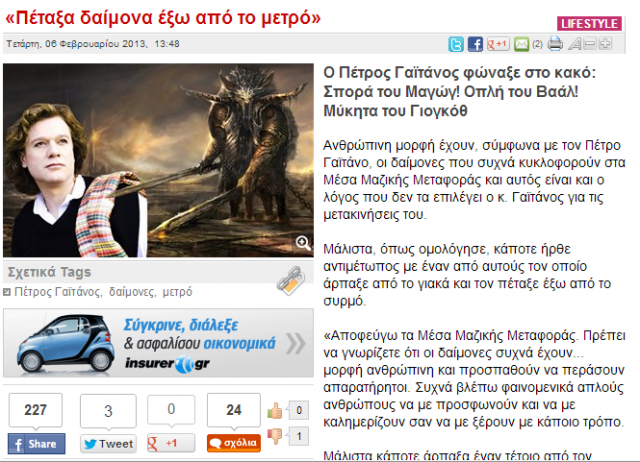Viewport: 640px width, 462px height.
Task: Print the article using printer icon
Action: 555,43
